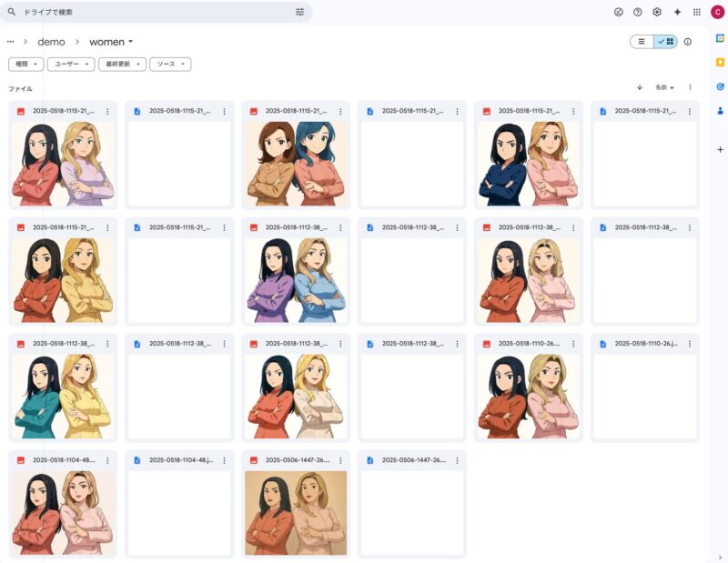Open the advanced search filter options icon
The image size is (728, 563).
point(300,12)
